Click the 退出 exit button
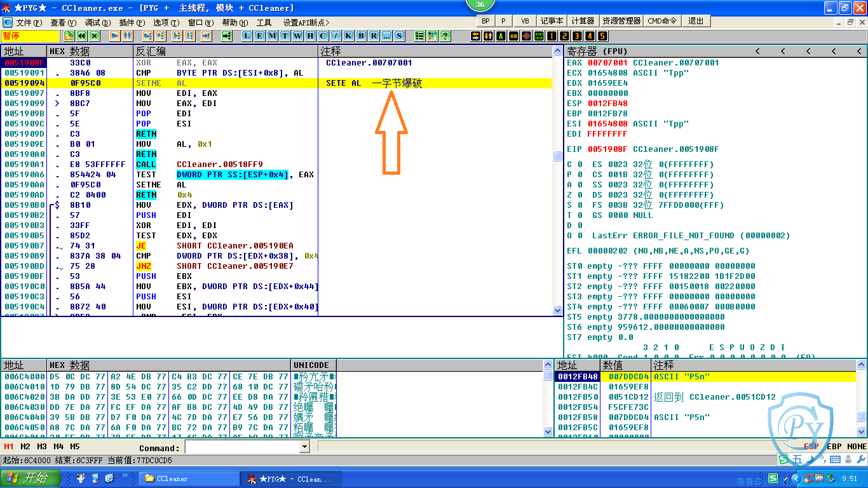 [696, 21]
